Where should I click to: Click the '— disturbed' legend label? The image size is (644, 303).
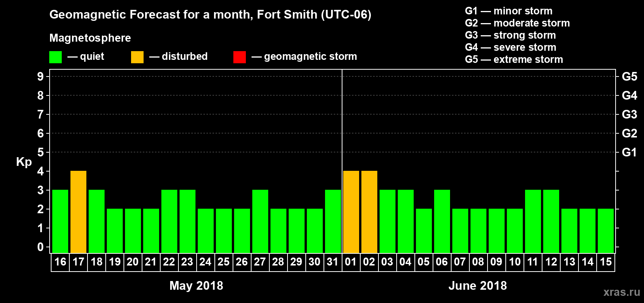click(178, 56)
